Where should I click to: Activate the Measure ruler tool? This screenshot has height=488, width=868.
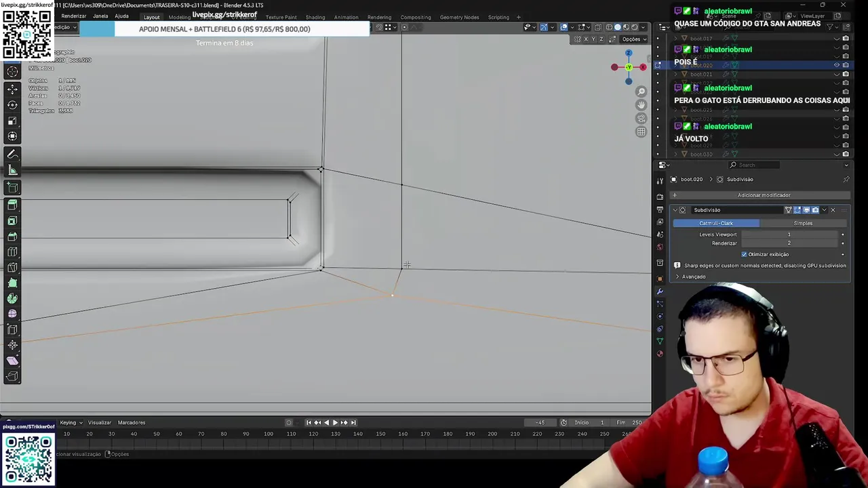12,170
